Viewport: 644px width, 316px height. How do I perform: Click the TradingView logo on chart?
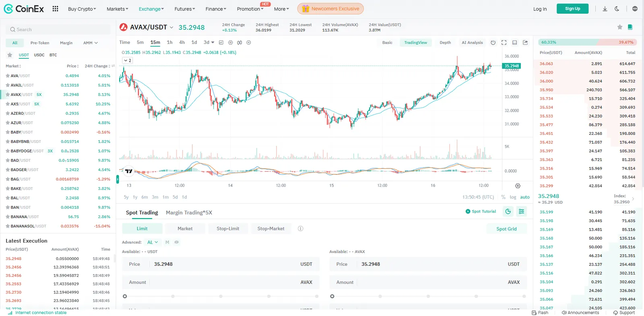pyautogui.click(x=128, y=171)
